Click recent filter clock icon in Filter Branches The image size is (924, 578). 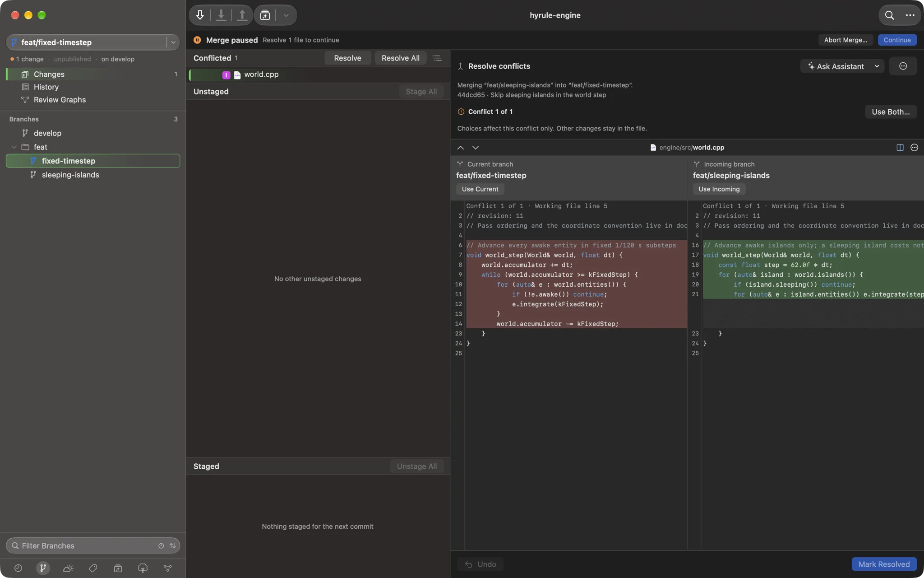tap(161, 545)
